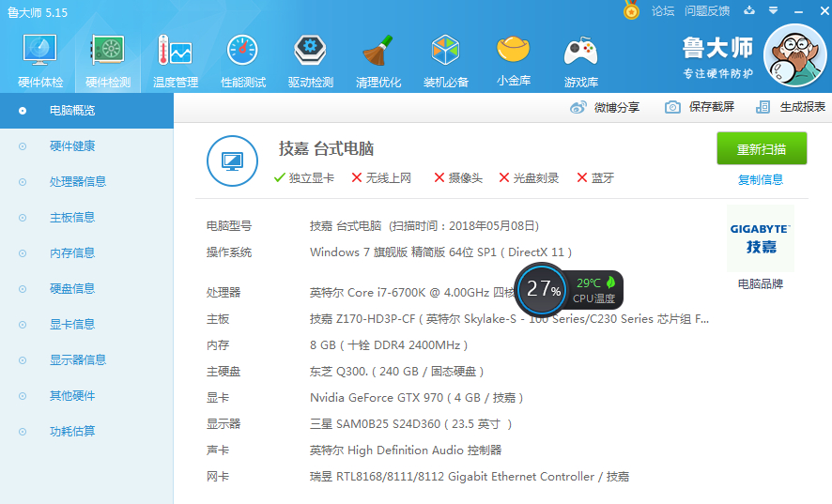Viewport: 832px width, 504px height.
Task: Click the Core i7-6700K processor value
Action: [x=412, y=292]
